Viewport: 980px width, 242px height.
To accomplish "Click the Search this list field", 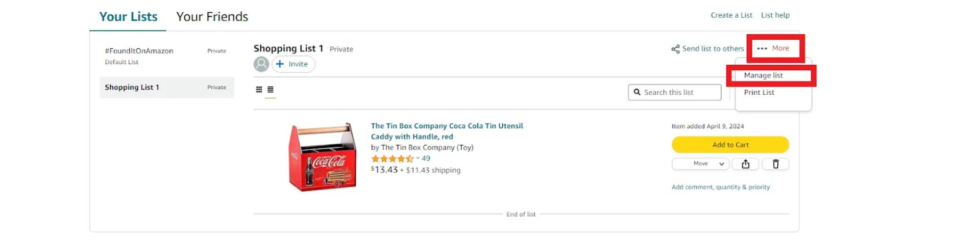I will click(x=675, y=92).
